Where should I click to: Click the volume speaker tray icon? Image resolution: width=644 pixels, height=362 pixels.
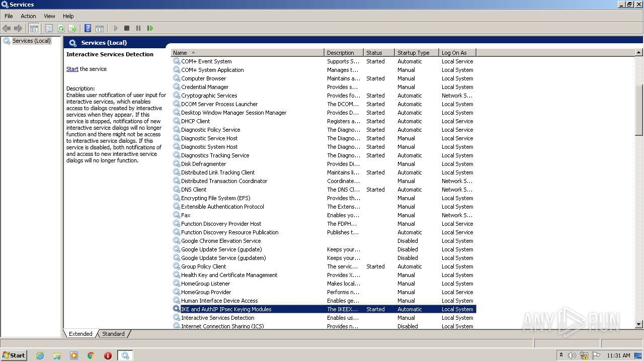[572, 355]
